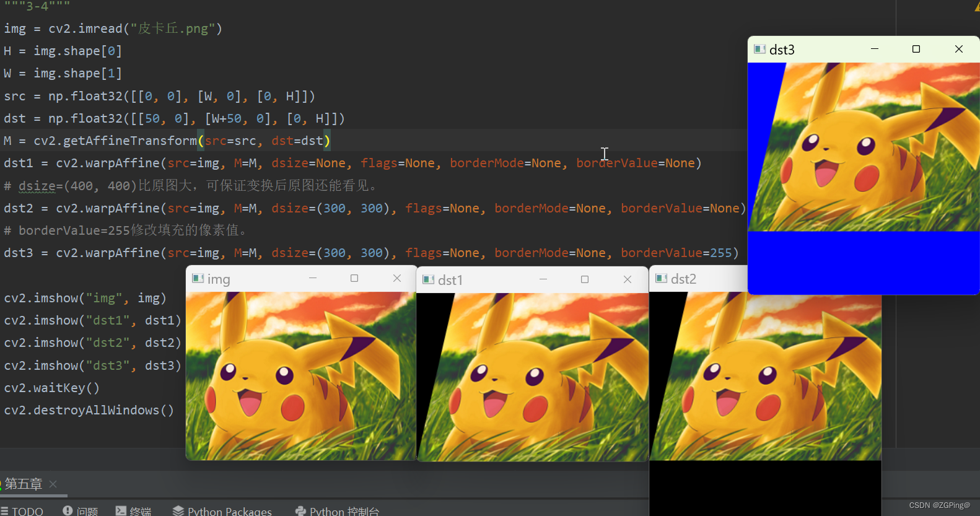980x516 pixels.
Task: Click the cv2.destroyAllWindows() line
Action: [x=89, y=410]
